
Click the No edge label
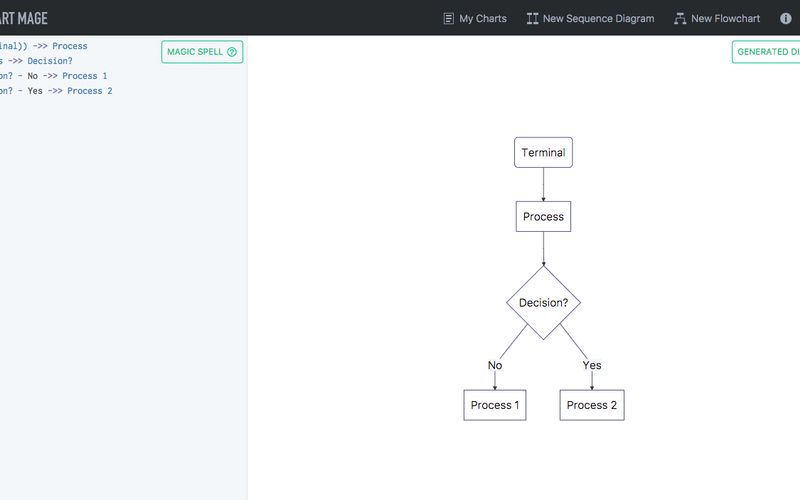click(x=495, y=365)
